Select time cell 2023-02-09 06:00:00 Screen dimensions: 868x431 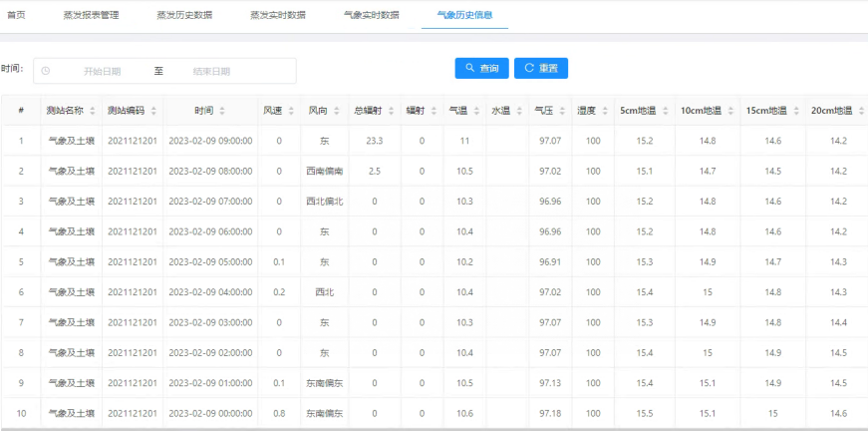(210, 231)
